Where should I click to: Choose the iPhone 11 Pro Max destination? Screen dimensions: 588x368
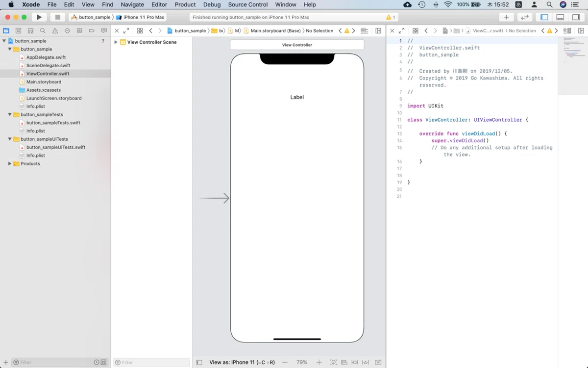pyautogui.click(x=140, y=17)
